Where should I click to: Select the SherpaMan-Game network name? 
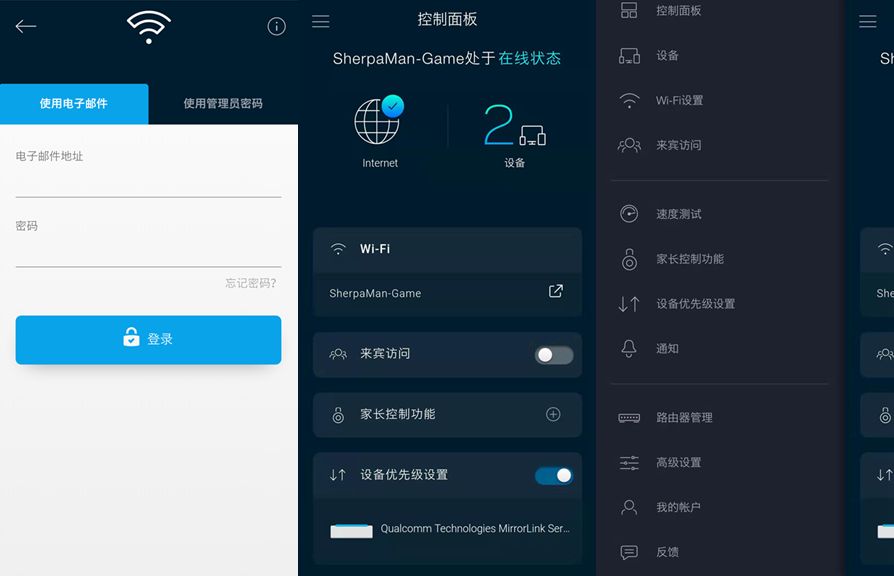tap(375, 293)
